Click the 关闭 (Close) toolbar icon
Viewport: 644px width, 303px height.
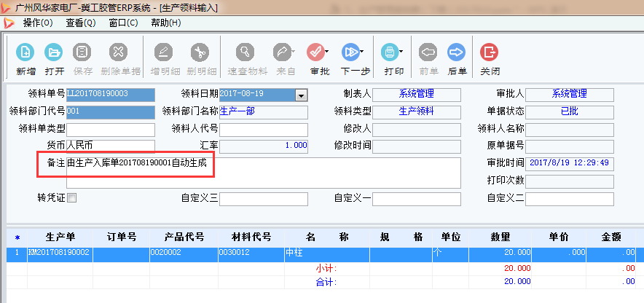click(490, 52)
